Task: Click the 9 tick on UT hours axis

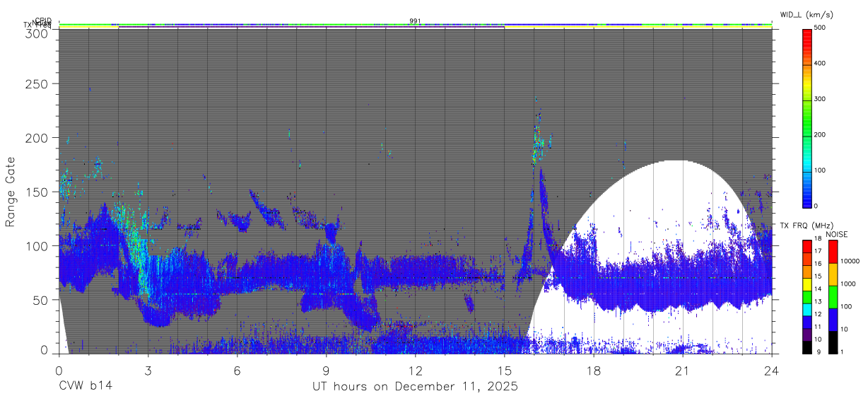Action: pos(326,370)
